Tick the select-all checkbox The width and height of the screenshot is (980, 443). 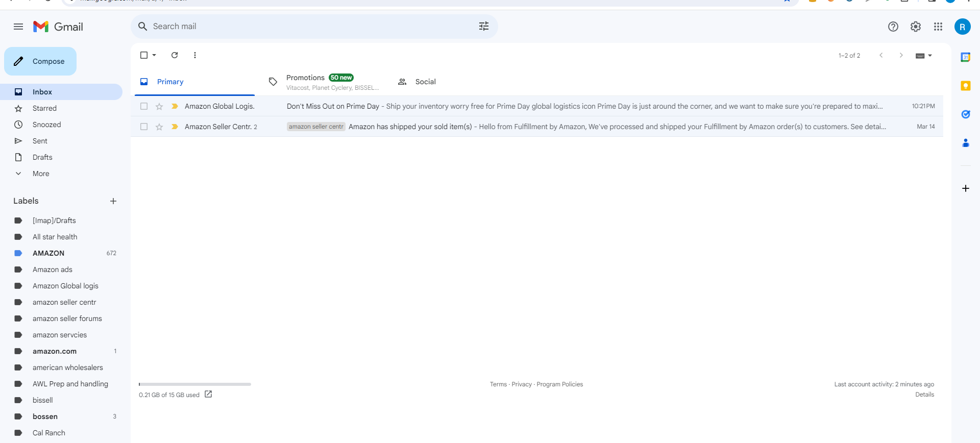tap(144, 55)
